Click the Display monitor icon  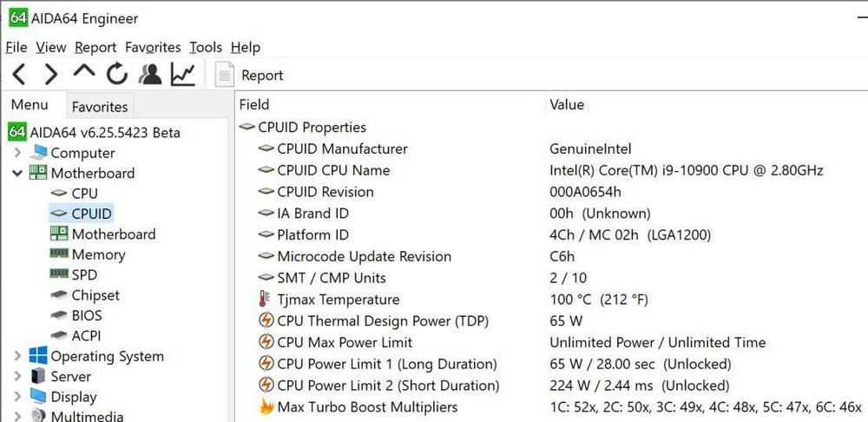[x=38, y=397]
